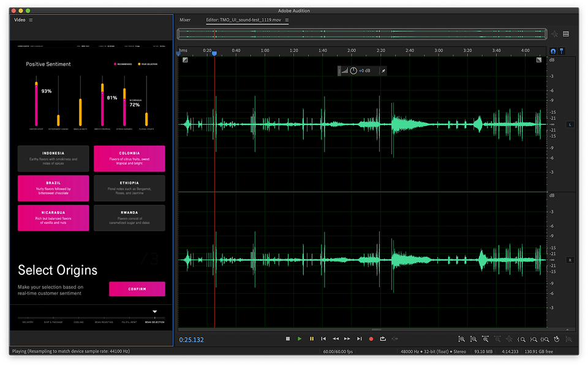The height and width of the screenshot is (366, 588).
Task: Click the pink Confirm button
Action: 137,289
